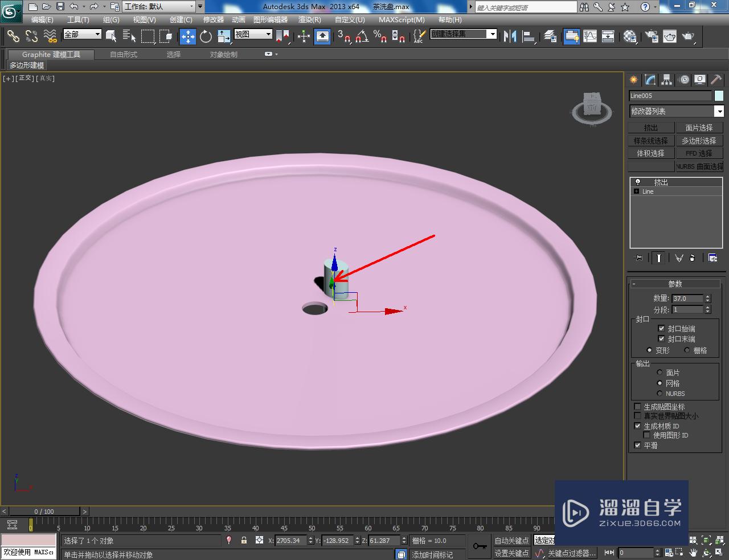Switch to the Create command panel
This screenshot has width=729, height=560.
(x=633, y=80)
